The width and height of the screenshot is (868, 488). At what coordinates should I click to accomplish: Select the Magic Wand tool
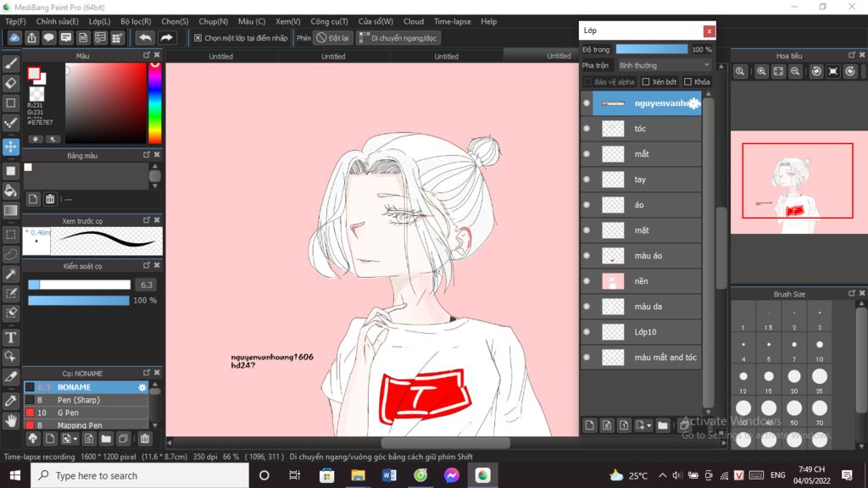click(x=11, y=274)
